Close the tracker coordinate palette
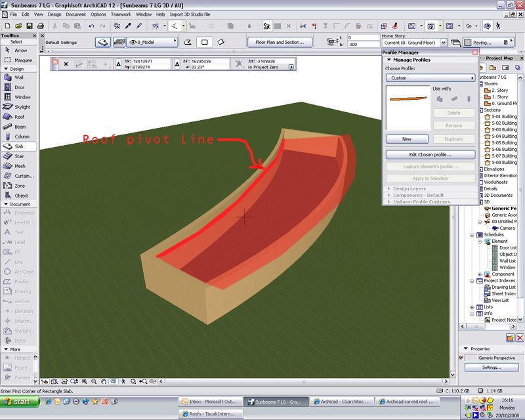Screen dimensions: 525x420 pos(55,62)
